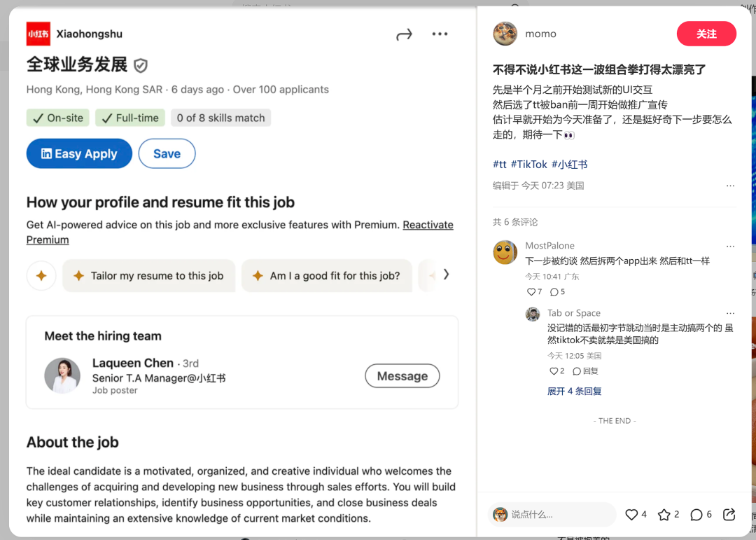Click the verified shield badge next to job title
The height and width of the screenshot is (540, 756).
click(141, 65)
